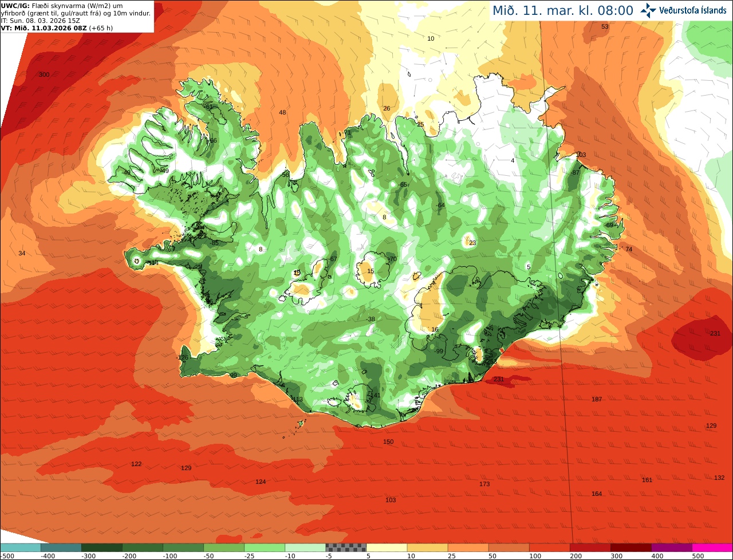Click the 74 value off the east coast
The width and height of the screenshot is (733, 560).
(x=629, y=250)
